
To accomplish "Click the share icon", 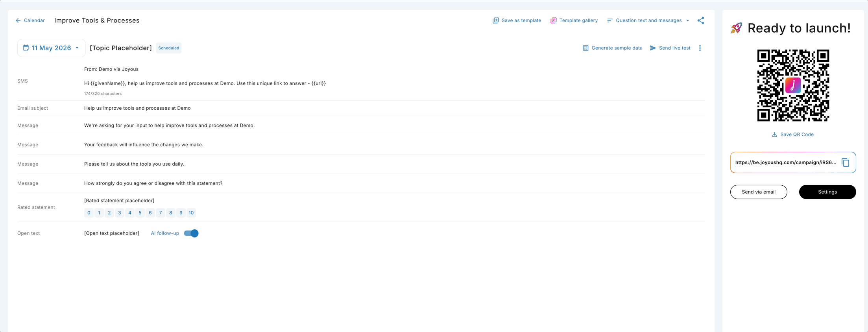I will click(x=701, y=20).
